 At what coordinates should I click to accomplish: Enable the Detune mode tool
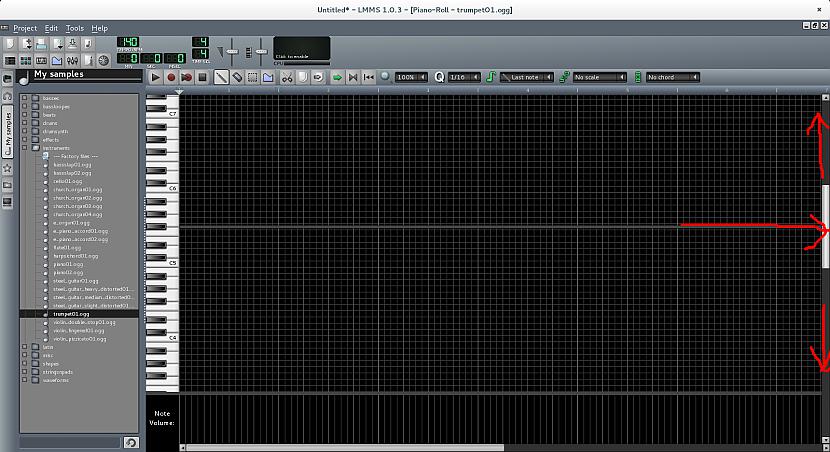tap(268, 77)
